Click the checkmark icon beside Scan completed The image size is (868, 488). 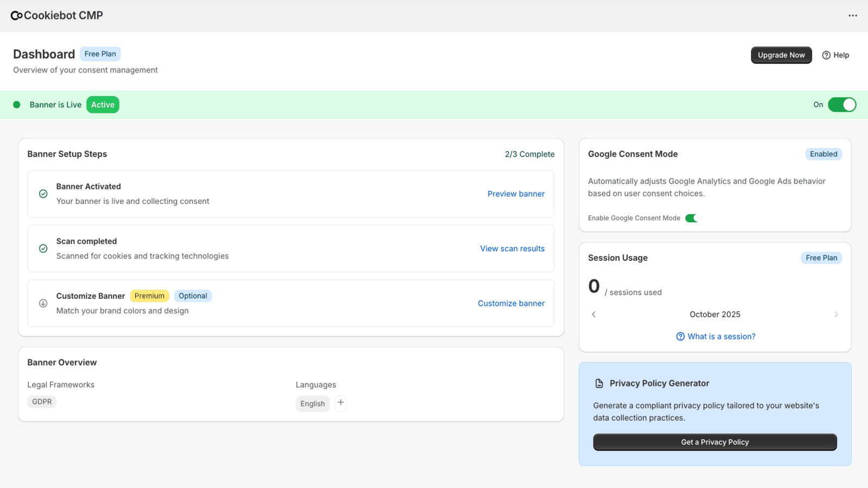pyautogui.click(x=43, y=248)
